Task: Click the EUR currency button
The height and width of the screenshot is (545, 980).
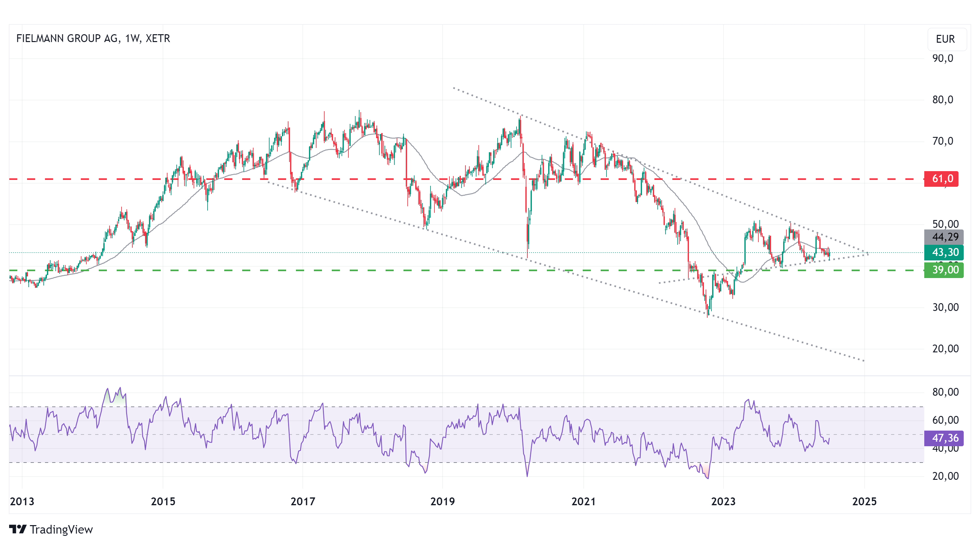Action: 946,39
